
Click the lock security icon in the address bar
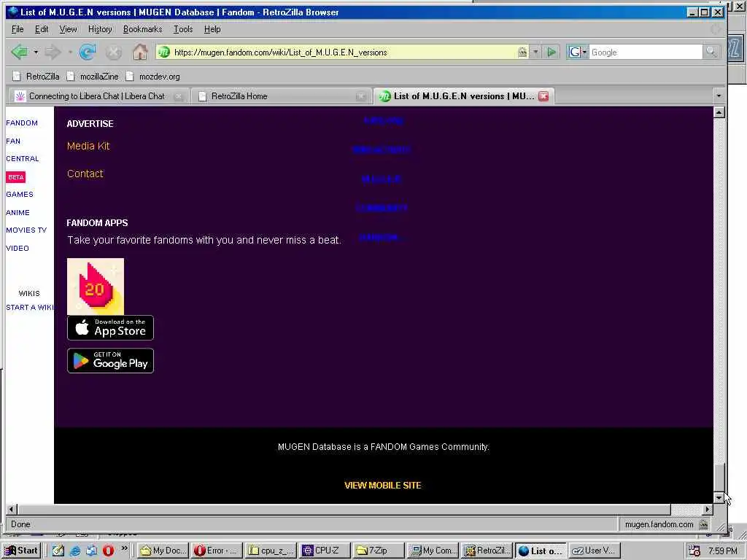(x=522, y=52)
